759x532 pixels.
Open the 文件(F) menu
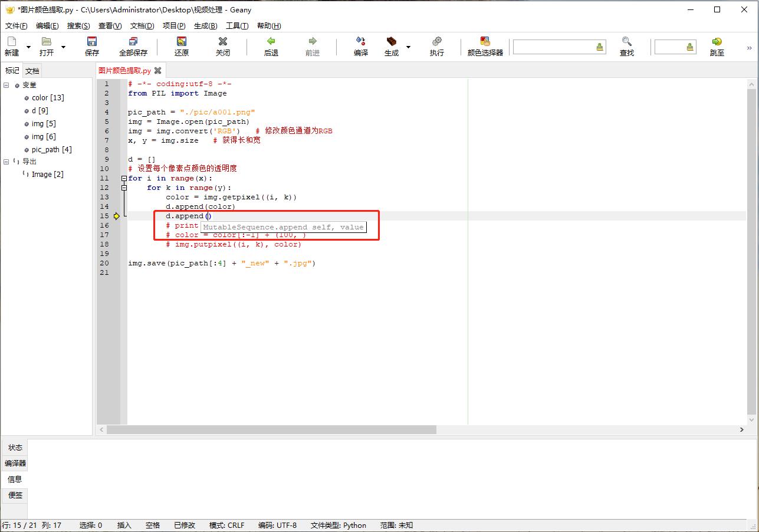point(17,26)
